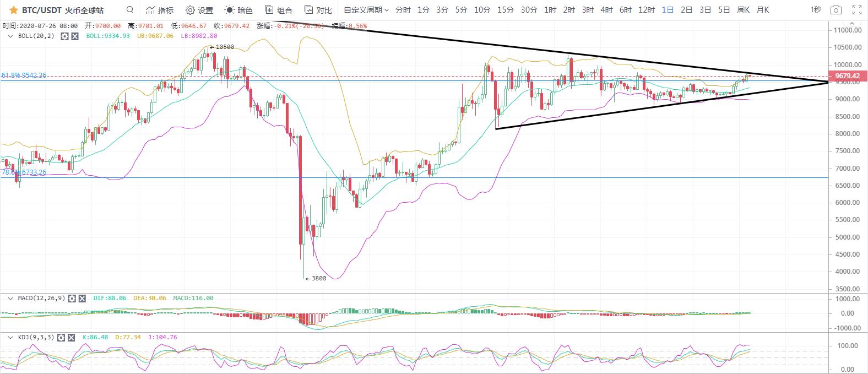Select the 周K weekly timeframe
868x374 pixels.
743,10
